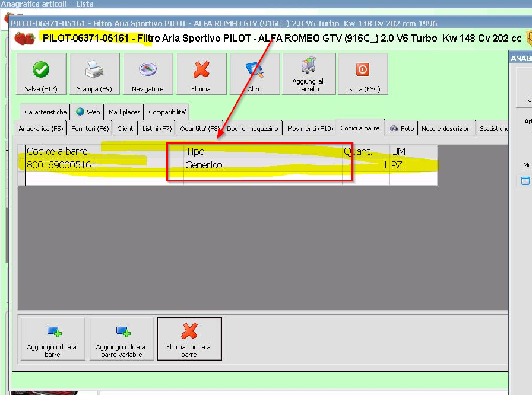Switch to the Caratteristiche tab
The image size is (532, 395).
point(46,112)
